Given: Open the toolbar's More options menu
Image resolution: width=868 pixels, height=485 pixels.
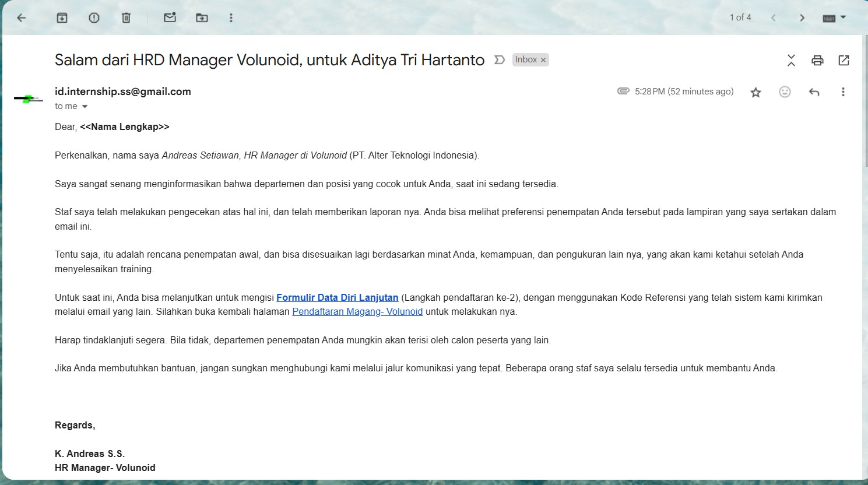Looking at the screenshot, I should (231, 18).
